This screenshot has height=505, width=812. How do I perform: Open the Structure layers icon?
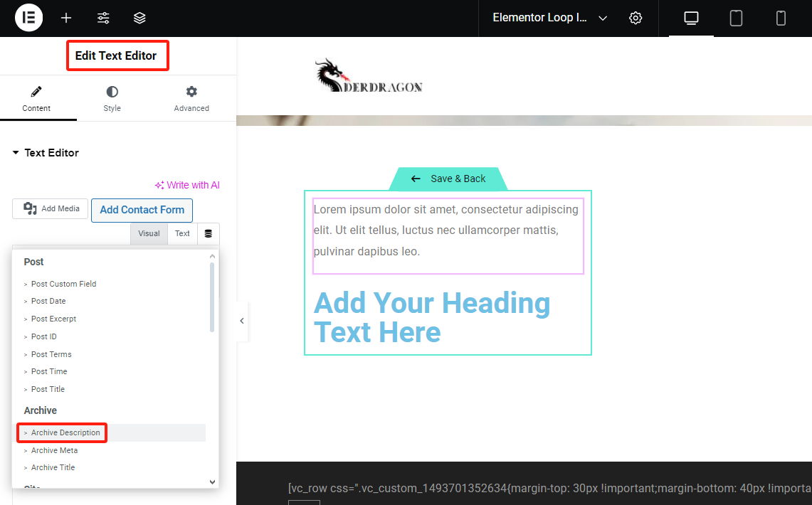[x=139, y=18]
